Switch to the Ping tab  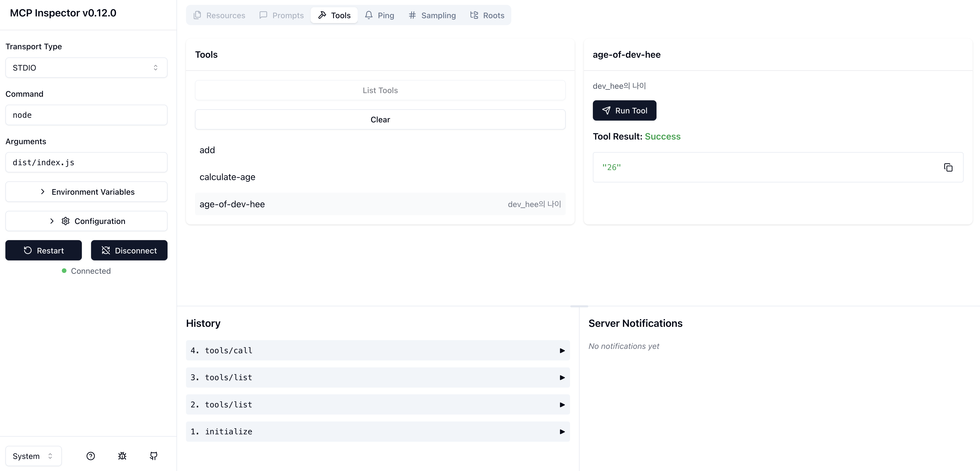(x=379, y=15)
